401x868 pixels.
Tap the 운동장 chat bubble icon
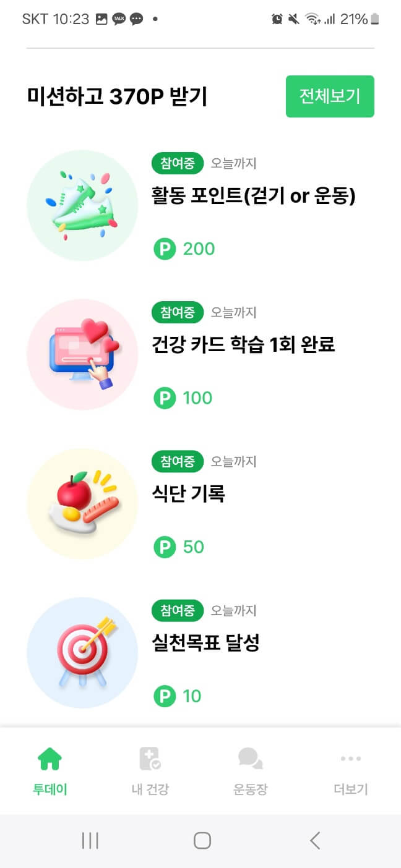point(249,759)
